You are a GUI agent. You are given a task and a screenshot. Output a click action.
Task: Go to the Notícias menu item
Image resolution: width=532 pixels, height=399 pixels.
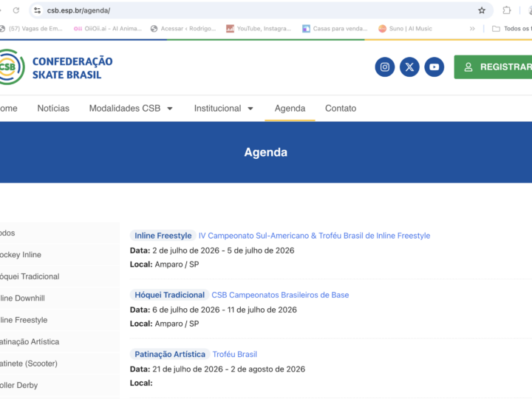(x=53, y=108)
